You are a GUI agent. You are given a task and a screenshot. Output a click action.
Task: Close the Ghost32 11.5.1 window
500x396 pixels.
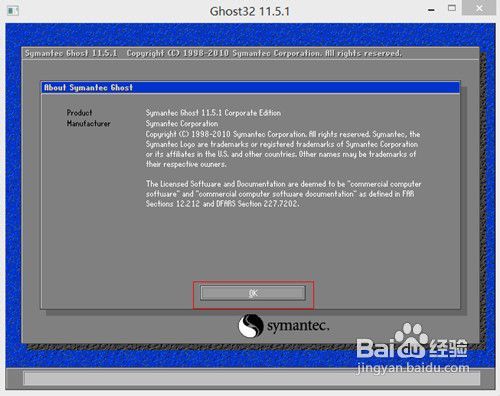(479, 8)
